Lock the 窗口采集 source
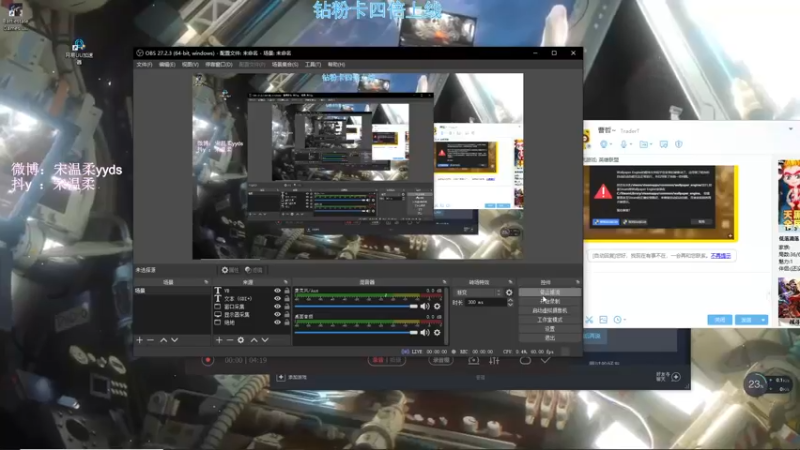 (287, 307)
